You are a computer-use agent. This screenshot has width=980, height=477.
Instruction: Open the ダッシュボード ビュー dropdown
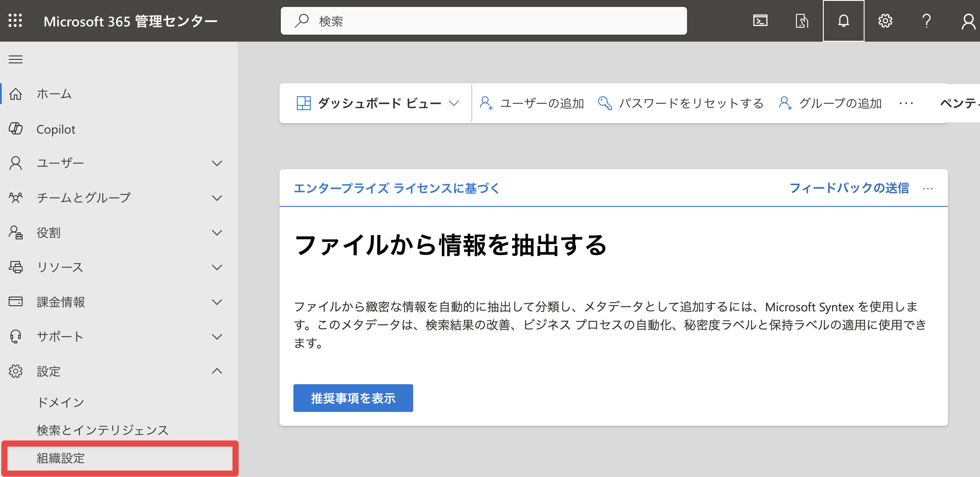pyautogui.click(x=378, y=103)
